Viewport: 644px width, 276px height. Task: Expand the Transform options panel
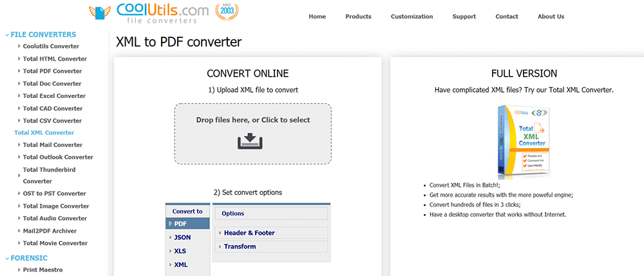[x=240, y=246]
